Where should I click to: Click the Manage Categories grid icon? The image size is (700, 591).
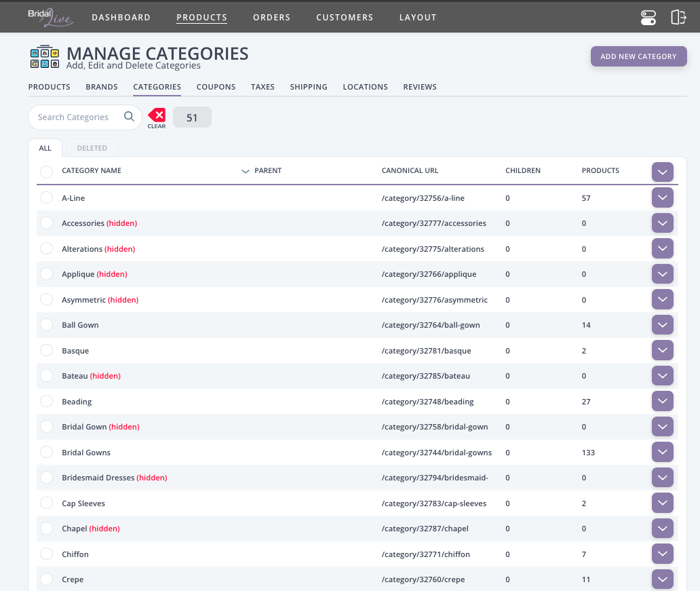45,57
